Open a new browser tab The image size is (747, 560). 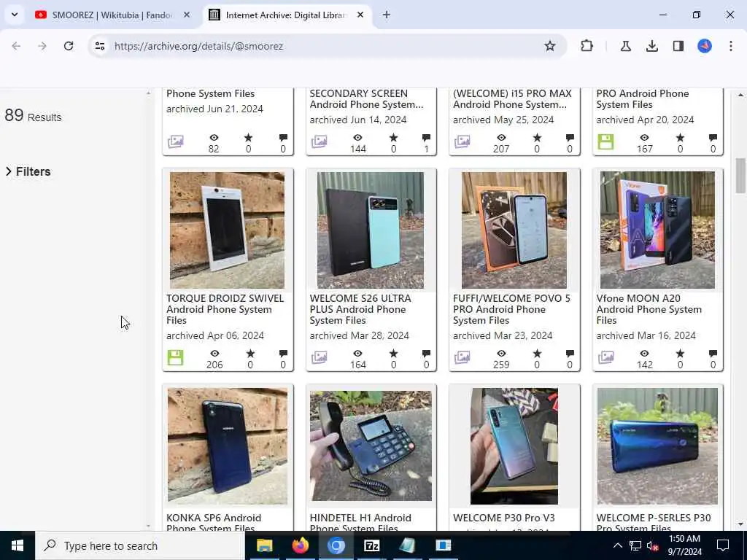click(387, 15)
